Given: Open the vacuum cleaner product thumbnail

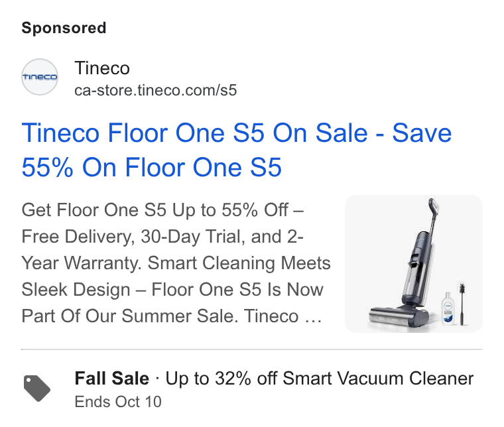Looking at the screenshot, I should (413, 264).
